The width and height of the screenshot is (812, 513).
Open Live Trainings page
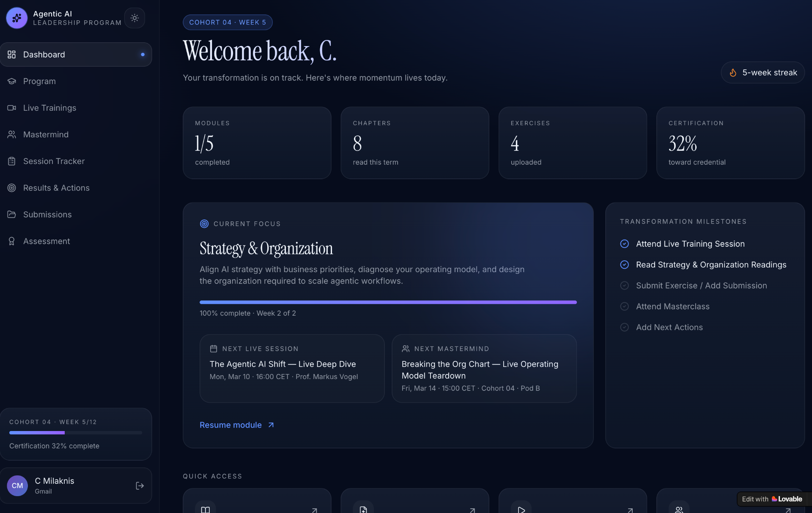pos(76,108)
